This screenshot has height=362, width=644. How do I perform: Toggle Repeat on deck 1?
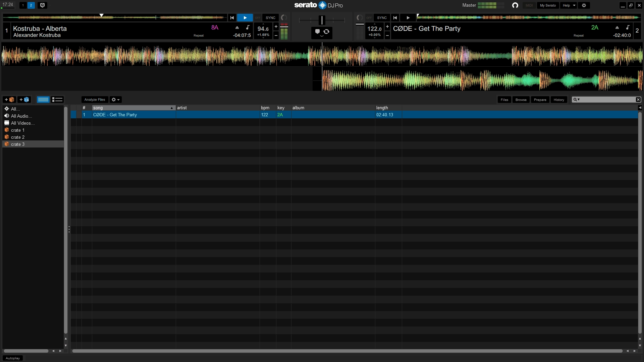pyautogui.click(x=199, y=36)
